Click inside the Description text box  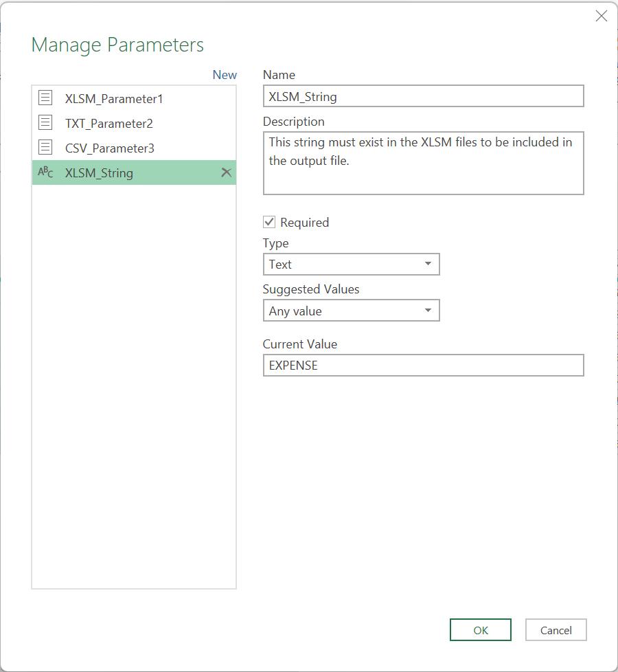click(423, 163)
